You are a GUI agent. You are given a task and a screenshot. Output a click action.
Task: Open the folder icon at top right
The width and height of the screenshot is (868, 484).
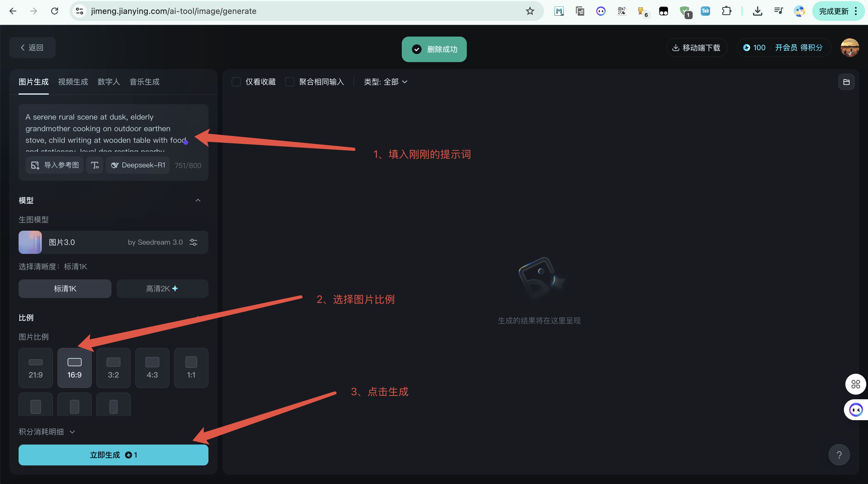(846, 82)
